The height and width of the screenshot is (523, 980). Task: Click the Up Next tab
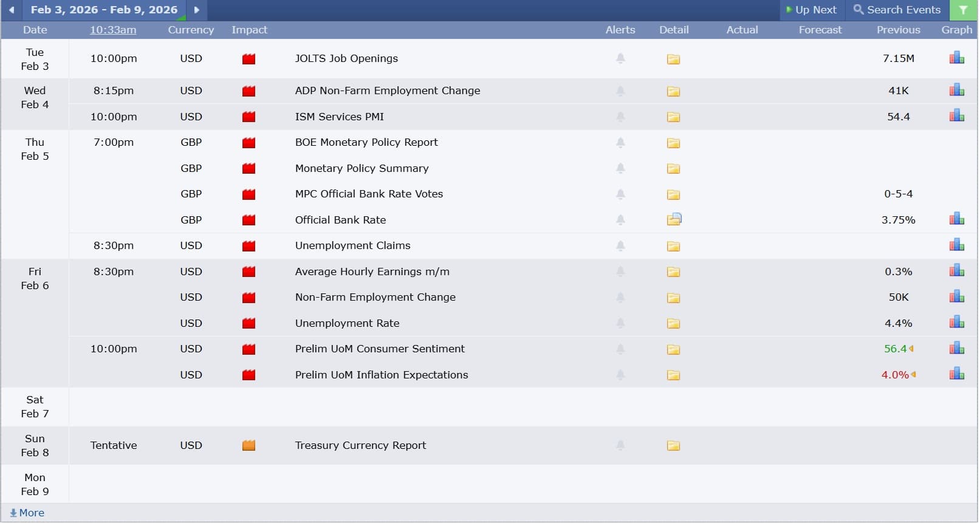point(812,10)
